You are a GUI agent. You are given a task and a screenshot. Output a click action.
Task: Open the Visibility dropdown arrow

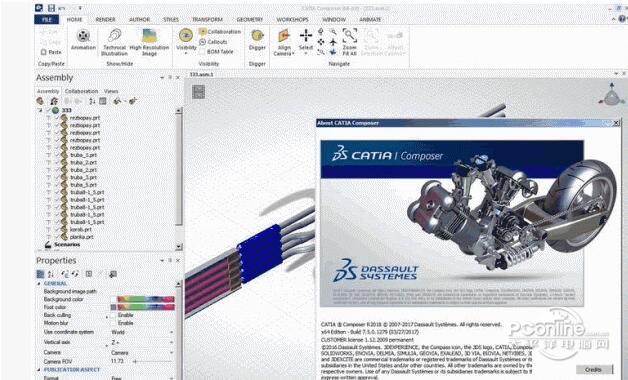click(185, 54)
